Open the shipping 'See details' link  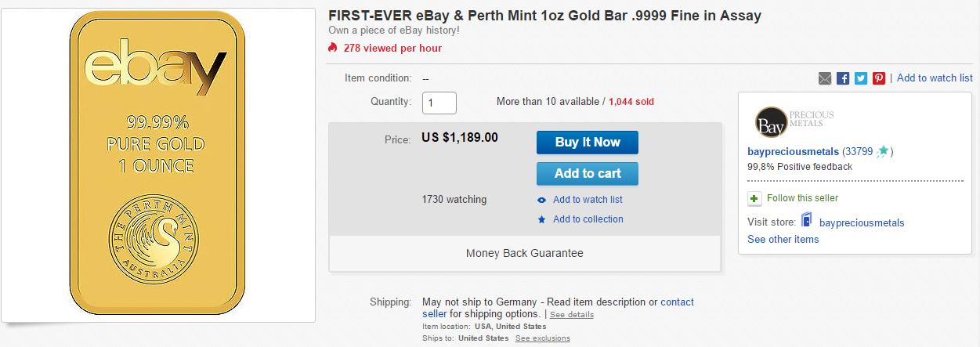(572, 315)
